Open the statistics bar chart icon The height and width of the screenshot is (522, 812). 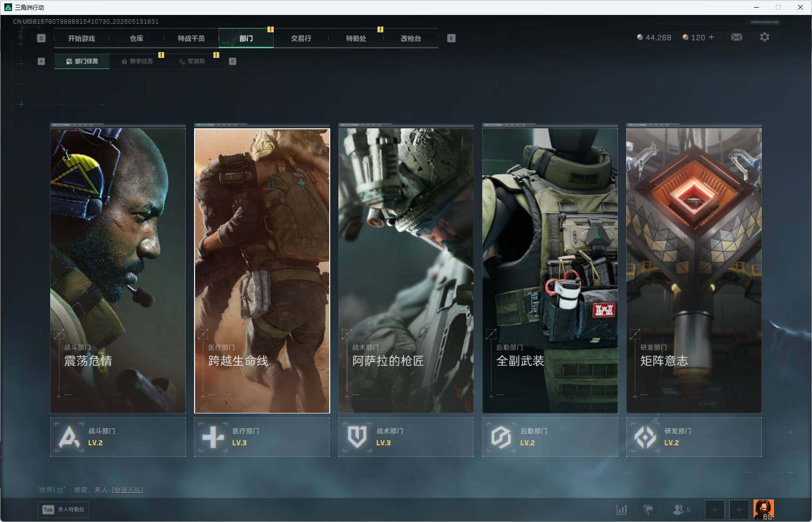622,509
